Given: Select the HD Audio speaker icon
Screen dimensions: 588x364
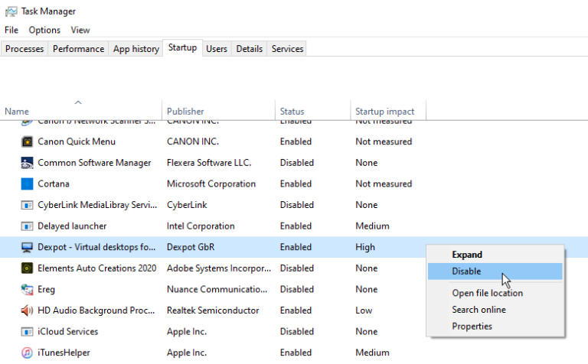Looking at the screenshot, I should point(27,310).
